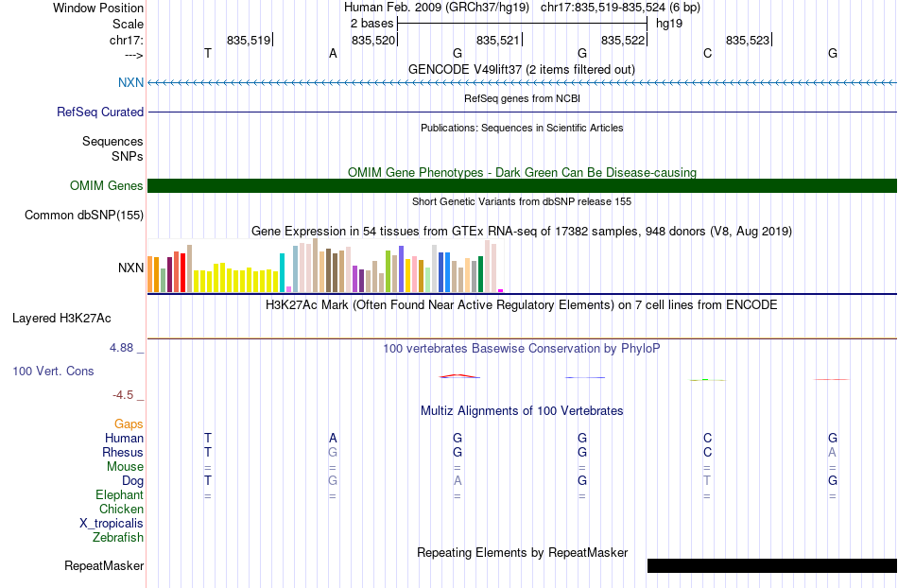Click position marker 835,519
This screenshot has width=898, height=588.
coord(249,40)
